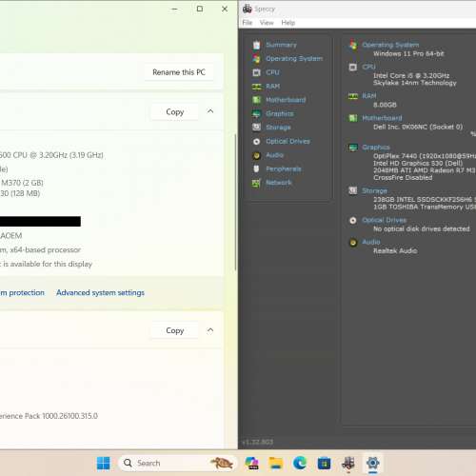476x476 pixels.
Task: Open the Audio heading link in the summary panel
Action: coord(371,242)
